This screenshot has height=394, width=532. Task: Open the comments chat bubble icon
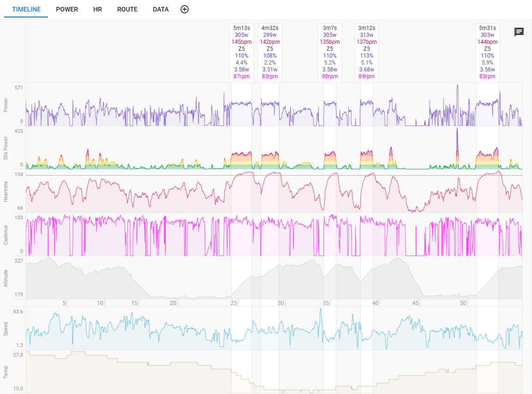coord(519,32)
